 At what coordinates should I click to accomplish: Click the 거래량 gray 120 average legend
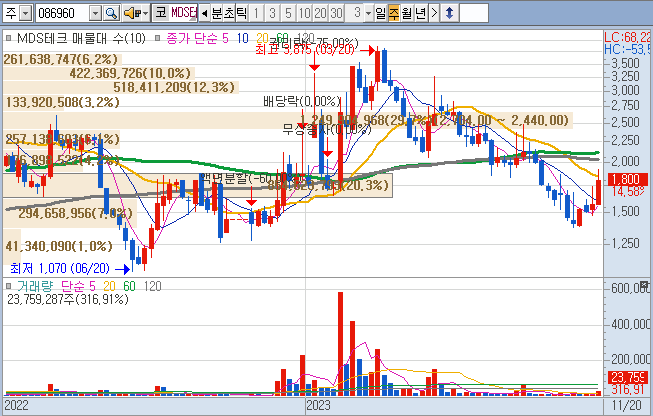[x=152, y=286]
